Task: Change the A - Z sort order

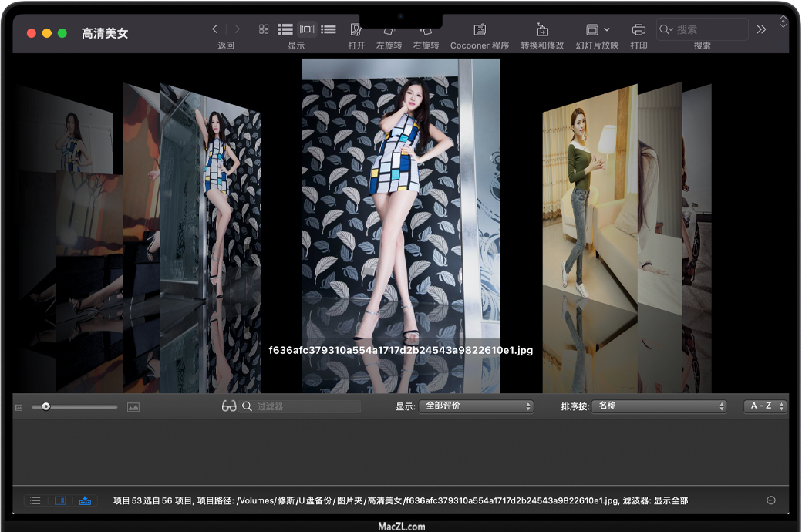Action: pos(765,406)
